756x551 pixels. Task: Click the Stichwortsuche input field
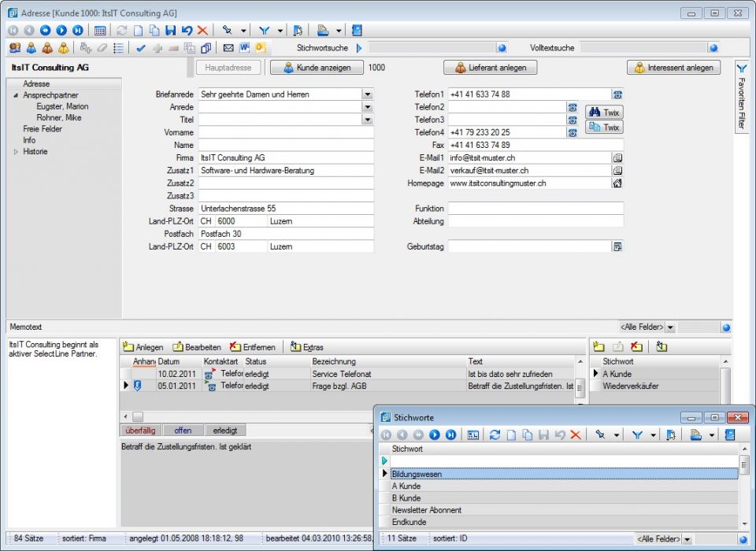[x=432, y=48]
